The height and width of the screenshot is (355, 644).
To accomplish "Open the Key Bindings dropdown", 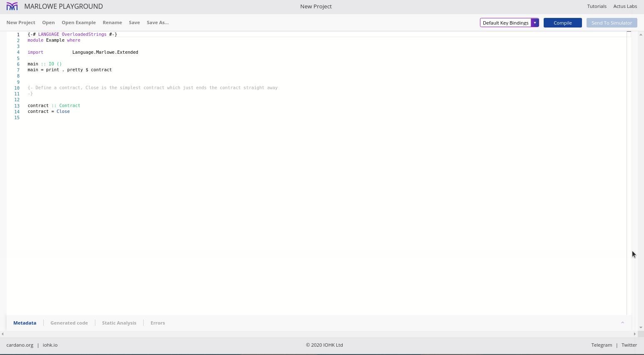I will pos(505,23).
